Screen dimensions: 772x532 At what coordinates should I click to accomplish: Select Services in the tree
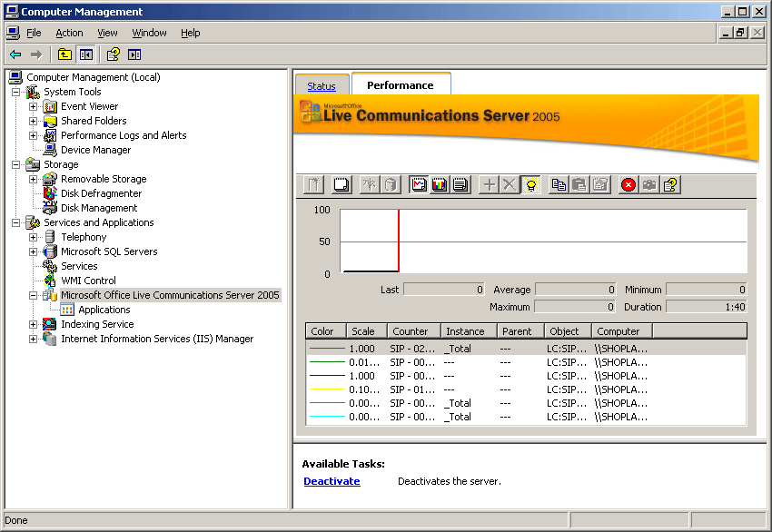point(79,266)
